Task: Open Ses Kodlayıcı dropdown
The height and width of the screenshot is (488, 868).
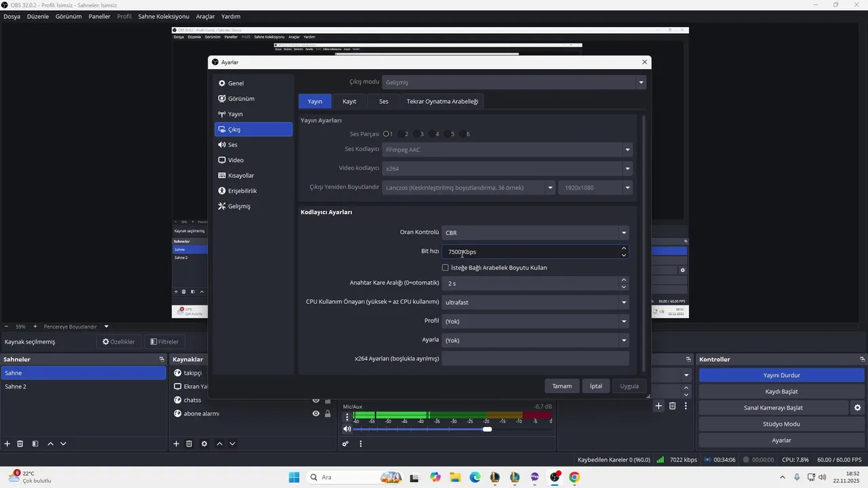Action: point(508,150)
